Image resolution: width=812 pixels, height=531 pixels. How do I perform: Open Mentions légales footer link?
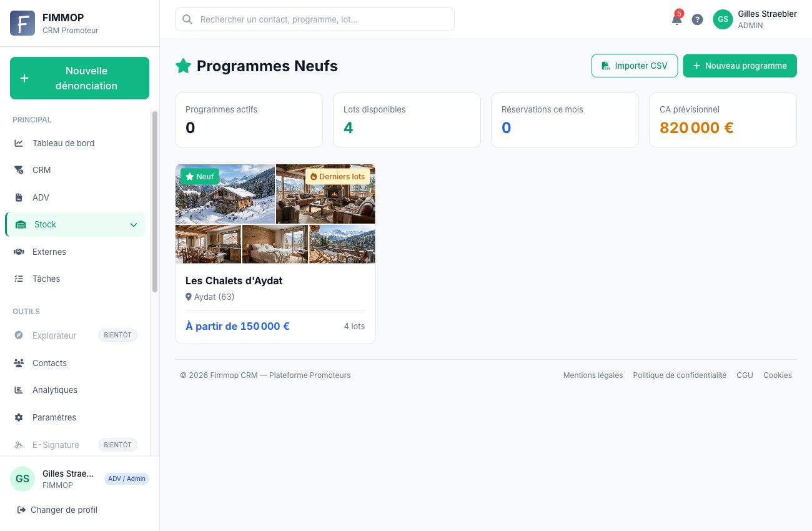click(593, 375)
